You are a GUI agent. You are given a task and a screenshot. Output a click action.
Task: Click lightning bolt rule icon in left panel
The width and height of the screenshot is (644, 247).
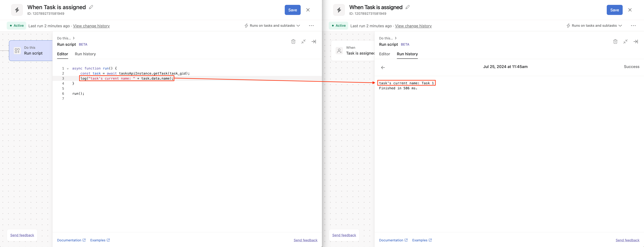tap(17, 10)
